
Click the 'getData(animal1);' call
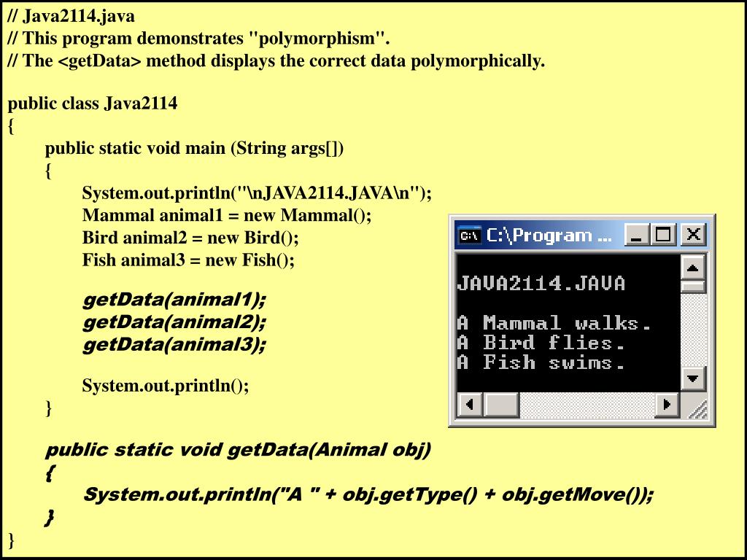pyautogui.click(x=174, y=300)
